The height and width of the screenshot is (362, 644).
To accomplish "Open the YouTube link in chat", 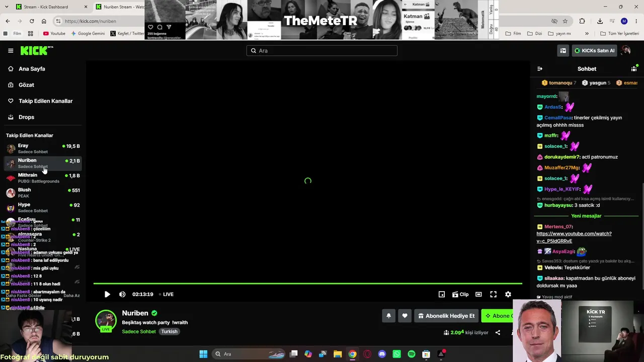I will pos(574,237).
